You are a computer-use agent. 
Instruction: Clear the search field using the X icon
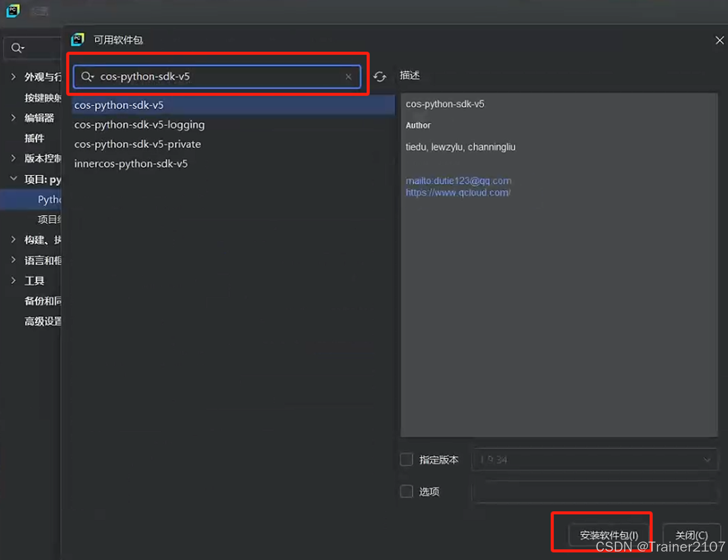pyautogui.click(x=349, y=77)
